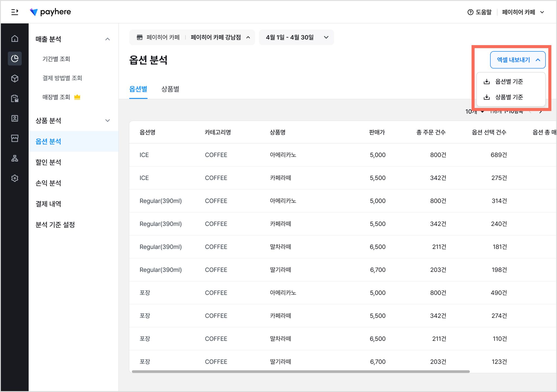The width and height of the screenshot is (557, 392).
Task: Click the 도움말 help link
Action: click(x=479, y=12)
